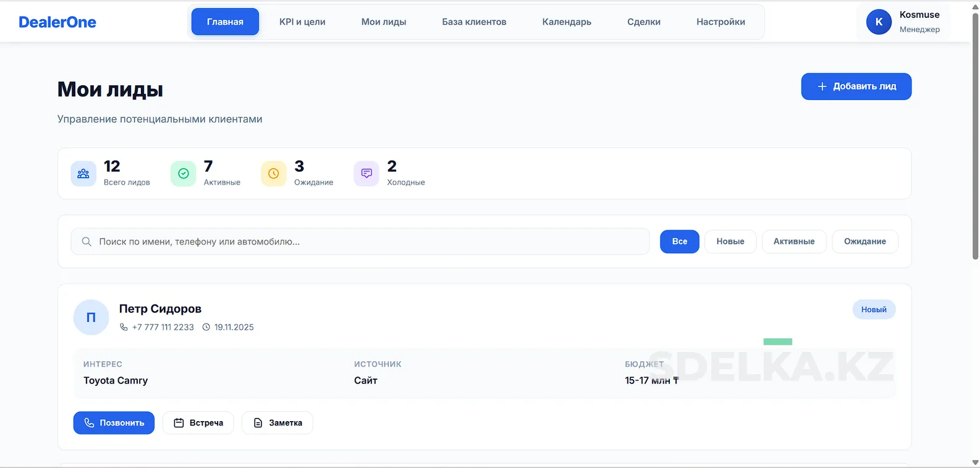Filter leads by Активные
Screen dimensions: 980x468
(x=793, y=241)
